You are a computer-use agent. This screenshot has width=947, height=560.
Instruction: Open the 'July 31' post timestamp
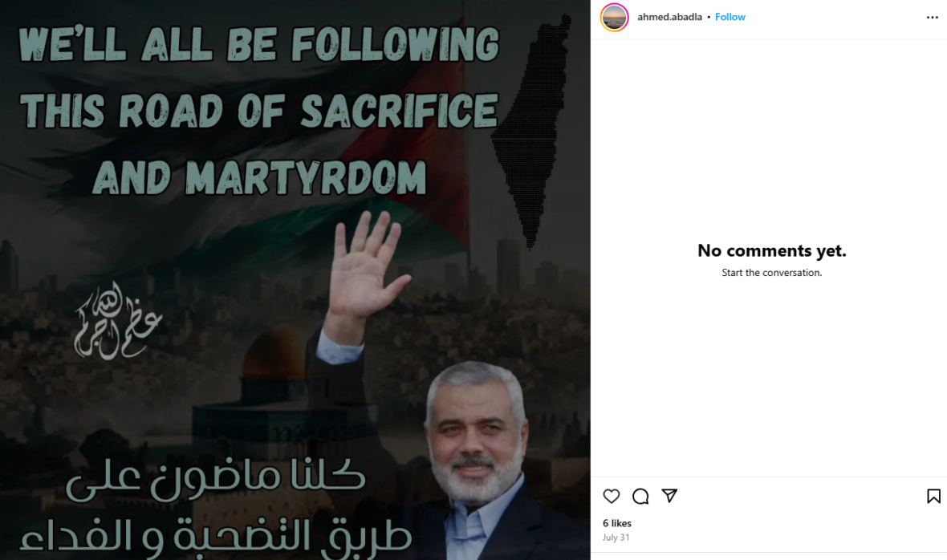coord(616,537)
